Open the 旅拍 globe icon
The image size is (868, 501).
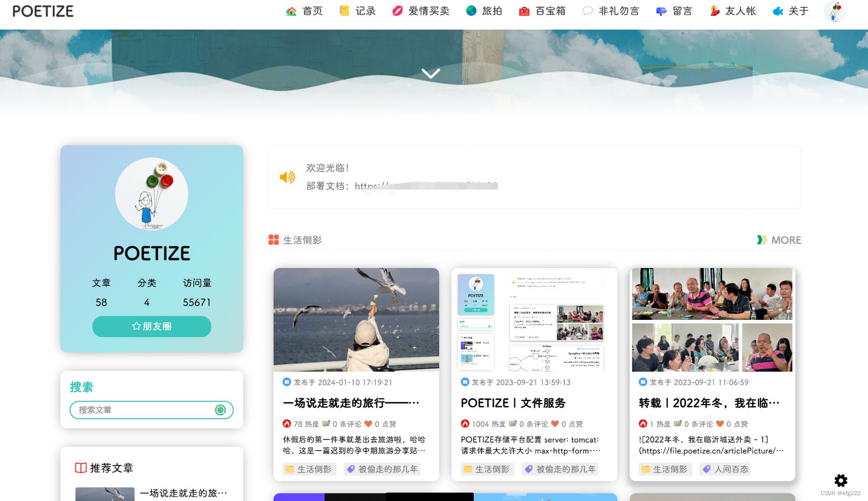[x=471, y=10]
